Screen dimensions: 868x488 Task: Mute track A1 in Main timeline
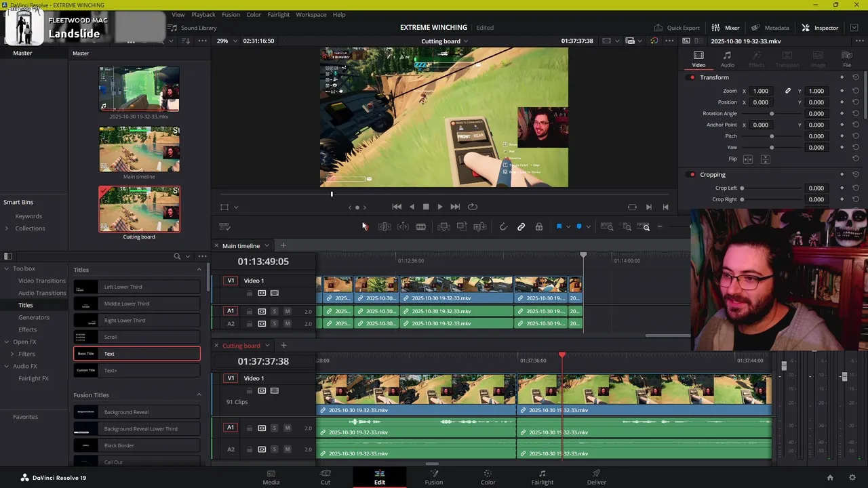click(x=288, y=312)
